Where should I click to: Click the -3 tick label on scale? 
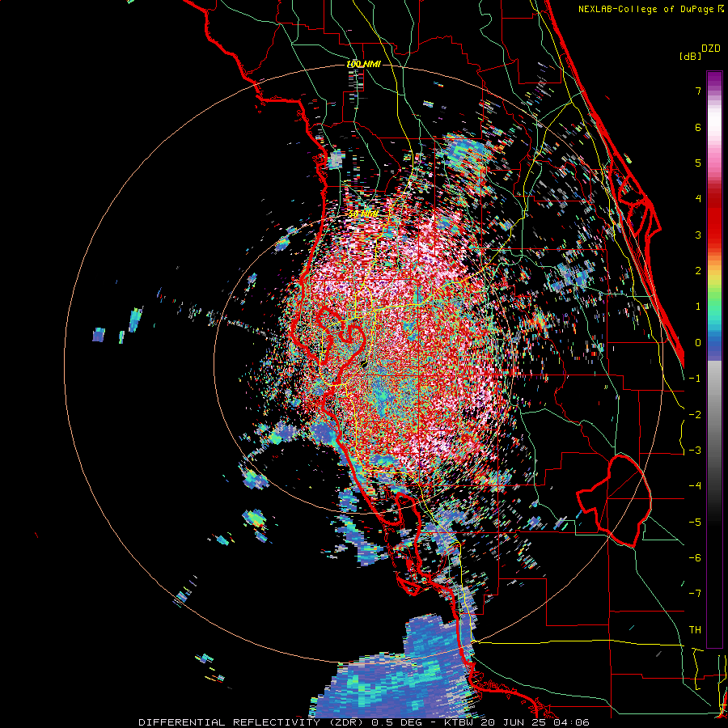(x=695, y=451)
